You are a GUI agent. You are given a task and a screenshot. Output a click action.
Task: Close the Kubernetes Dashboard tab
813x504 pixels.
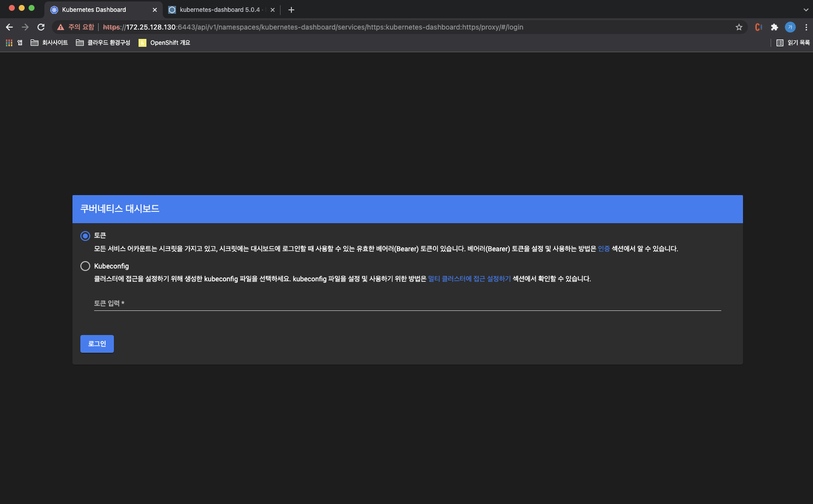coord(155,10)
